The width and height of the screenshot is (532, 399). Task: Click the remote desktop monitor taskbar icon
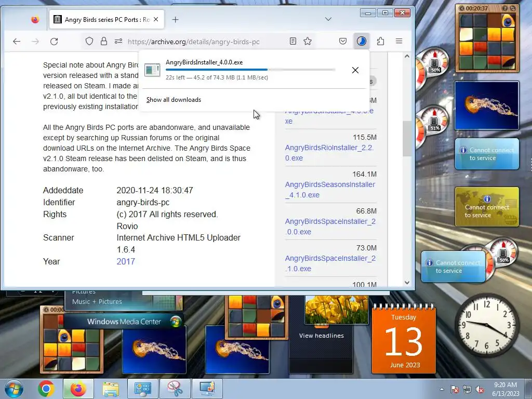(207, 389)
